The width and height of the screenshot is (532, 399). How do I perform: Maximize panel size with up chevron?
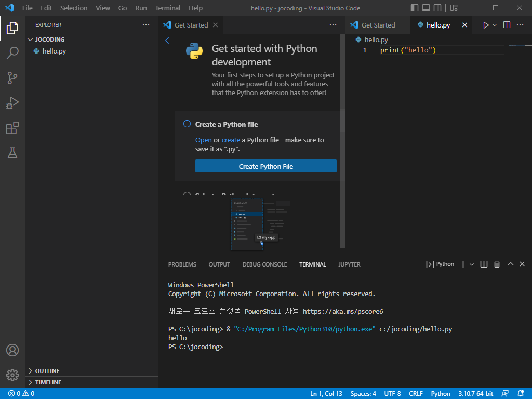(x=510, y=264)
